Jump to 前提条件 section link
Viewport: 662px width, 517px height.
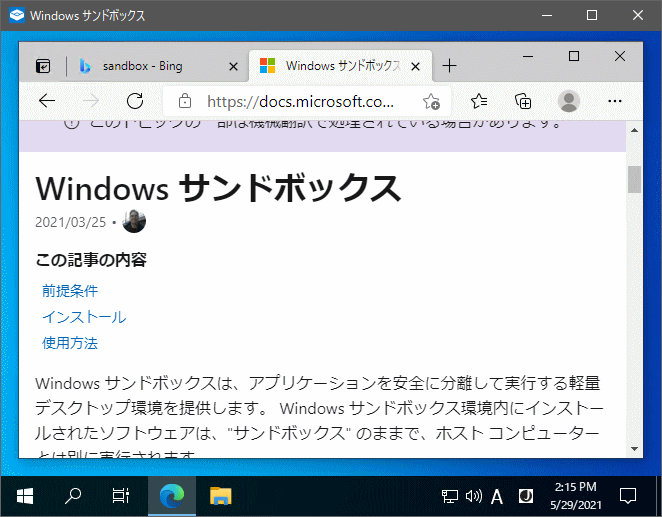70,291
